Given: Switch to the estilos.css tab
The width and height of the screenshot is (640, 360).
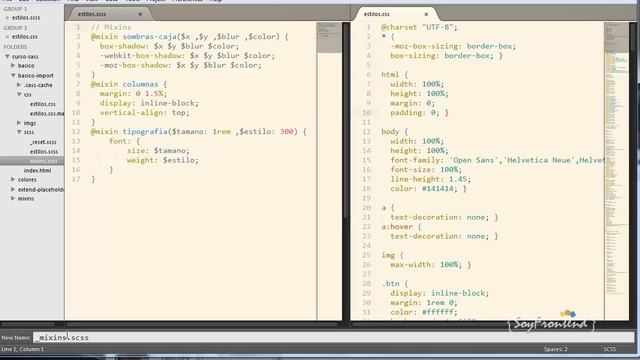Looking at the screenshot, I should point(376,14).
